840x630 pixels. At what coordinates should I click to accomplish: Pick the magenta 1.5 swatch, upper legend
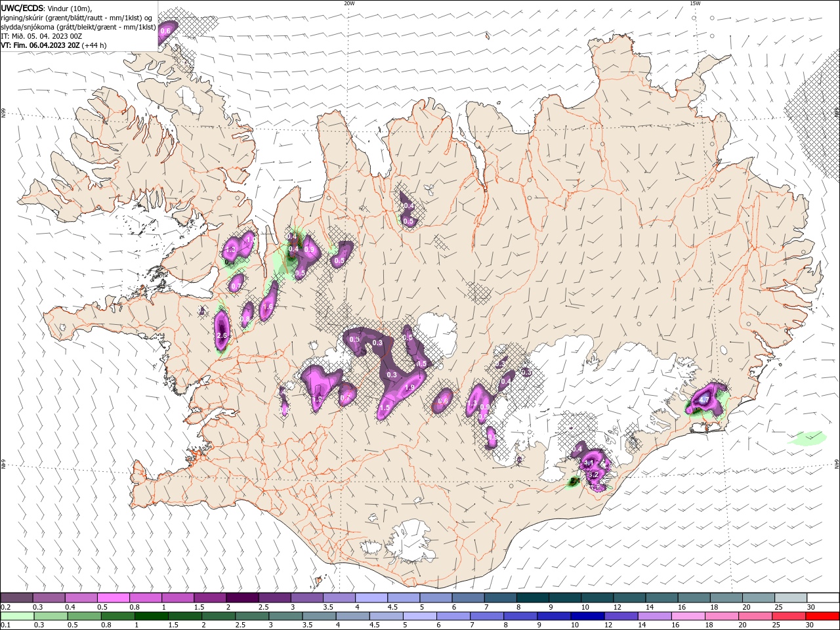210,598
